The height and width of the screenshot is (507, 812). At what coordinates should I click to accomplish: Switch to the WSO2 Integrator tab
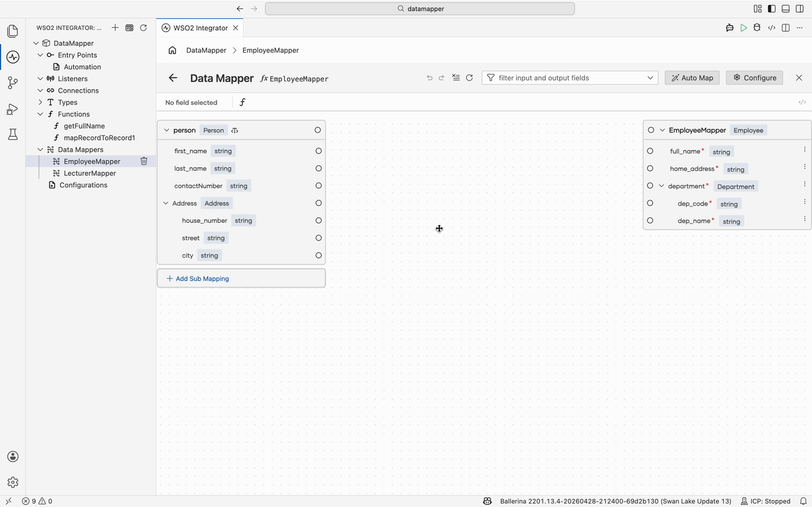pos(200,28)
